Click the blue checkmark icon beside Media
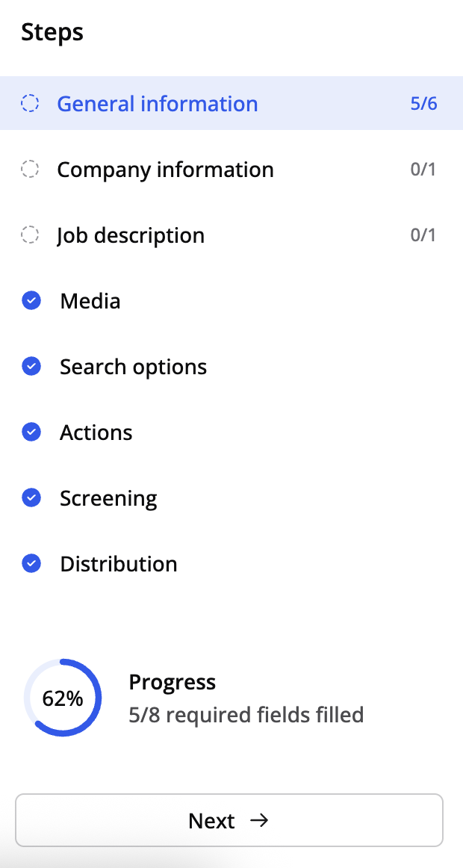Viewport: 463px width, 868px height. [x=31, y=301]
